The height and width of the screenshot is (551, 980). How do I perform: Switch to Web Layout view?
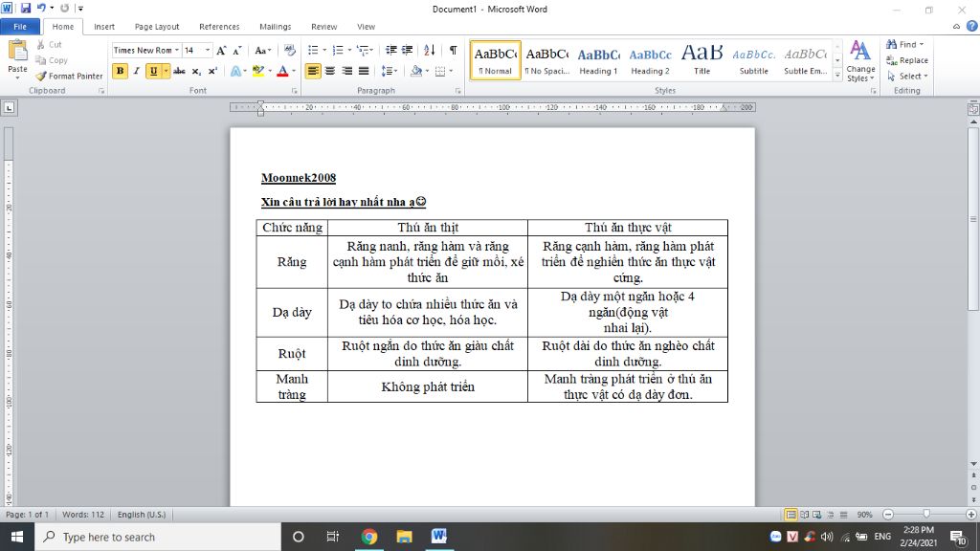point(817,515)
